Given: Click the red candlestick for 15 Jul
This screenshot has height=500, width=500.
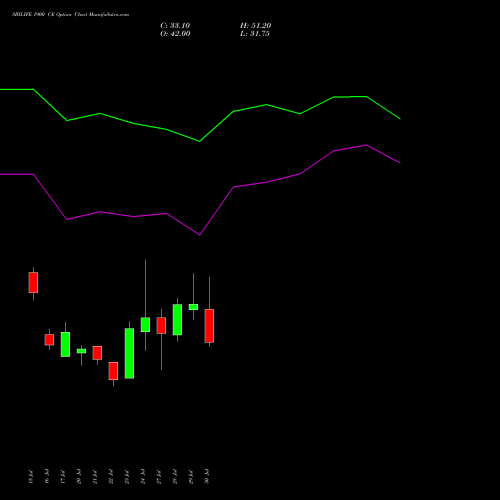Looking at the screenshot, I should [33, 283].
